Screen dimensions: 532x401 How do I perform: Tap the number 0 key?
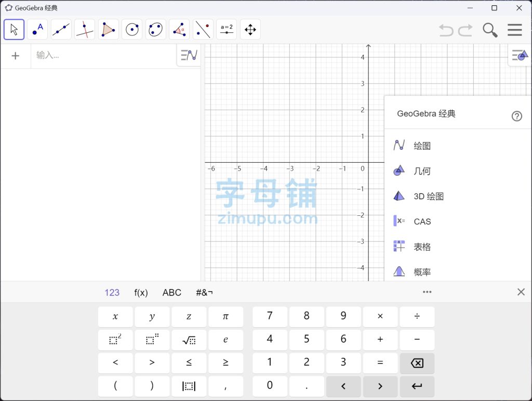point(270,386)
